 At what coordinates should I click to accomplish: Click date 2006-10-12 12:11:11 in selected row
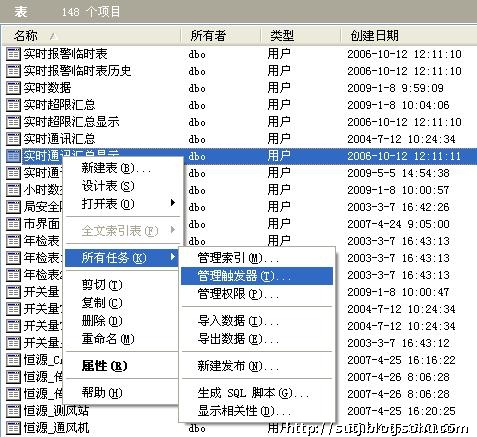pos(404,156)
